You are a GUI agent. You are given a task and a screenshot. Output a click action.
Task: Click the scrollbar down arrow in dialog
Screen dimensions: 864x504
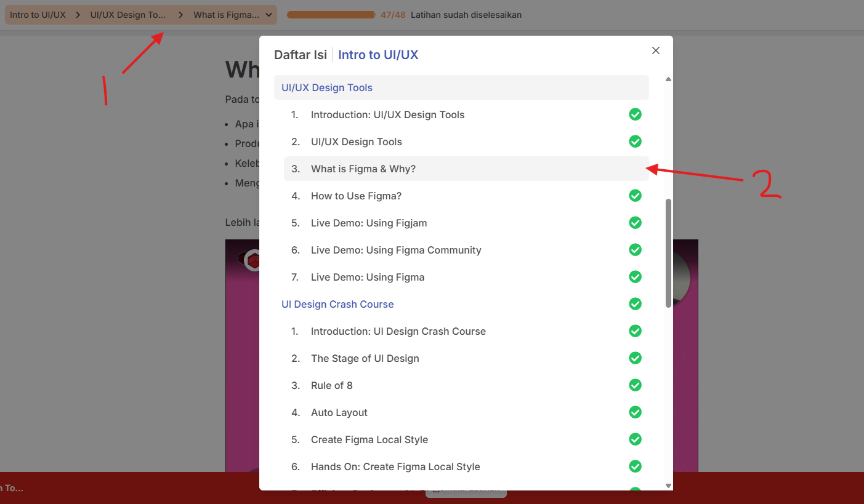click(x=668, y=486)
